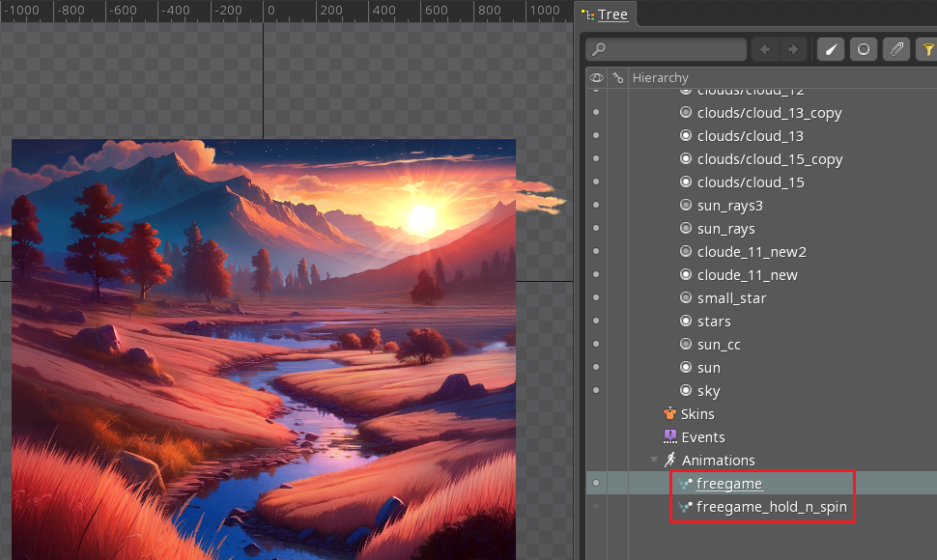
Task: Click the slot icon beside sun_rays3
Action: pyautogui.click(x=686, y=206)
